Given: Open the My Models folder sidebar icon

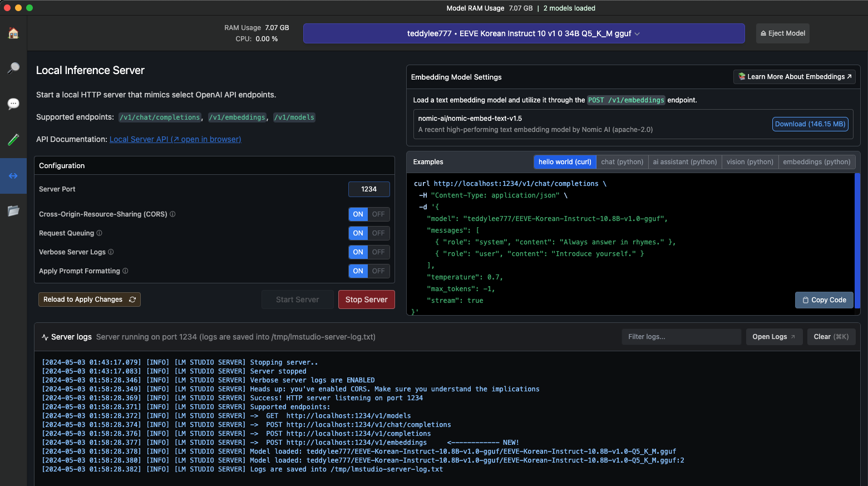Looking at the screenshot, I should (13, 211).
